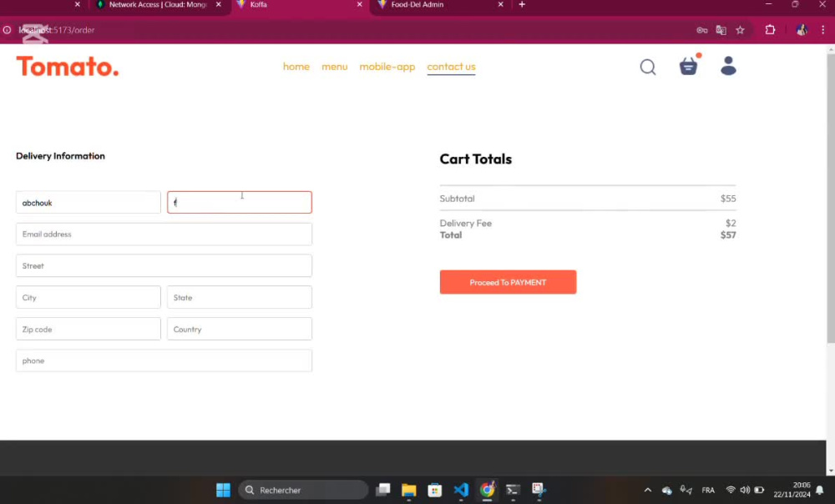This screenshot has width=835, height=504.
Task: Click the Street input field
Action: [x=164, y=265]
